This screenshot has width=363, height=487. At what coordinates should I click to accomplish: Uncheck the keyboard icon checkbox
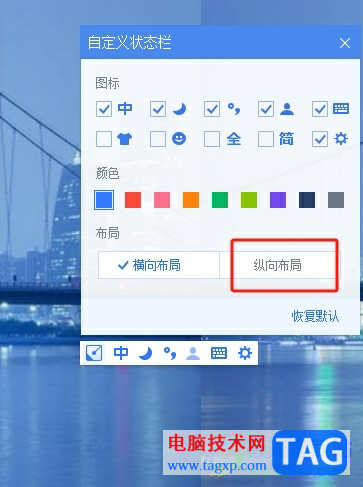320,109
